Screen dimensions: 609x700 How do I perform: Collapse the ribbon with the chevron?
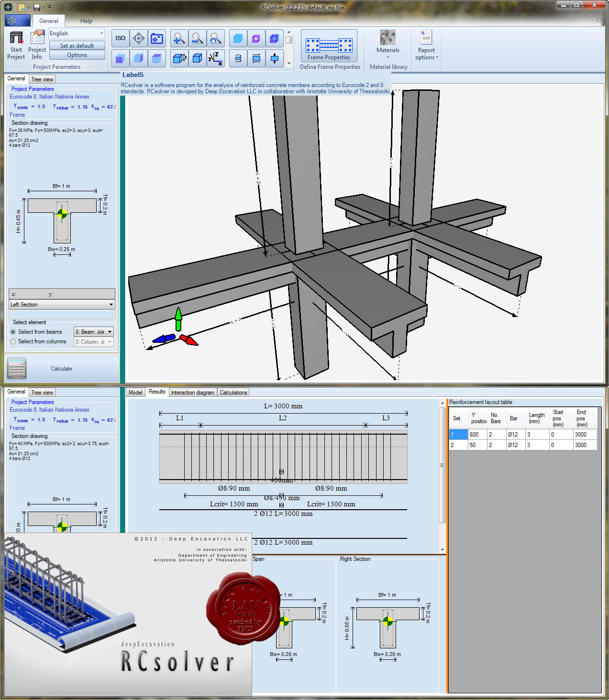click(599, 20)
